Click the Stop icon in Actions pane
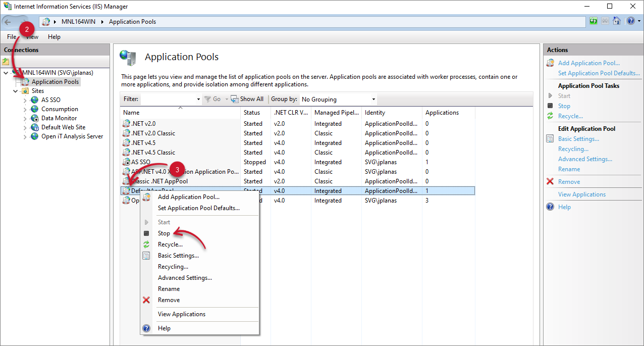 coord(550,106)
